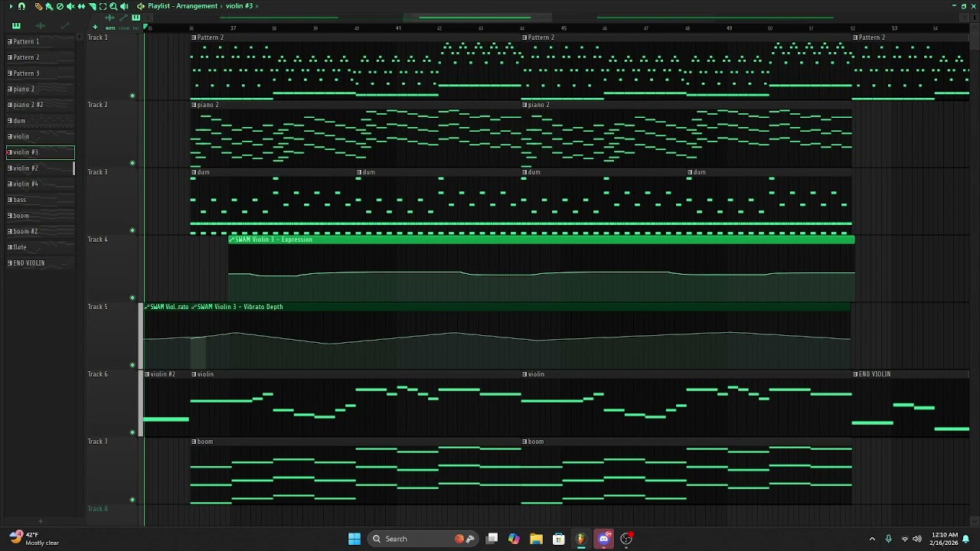Show audio clips in the picker panel
Image resolution: width=980 pixels, height=551 pixels.
pos(41,26)
